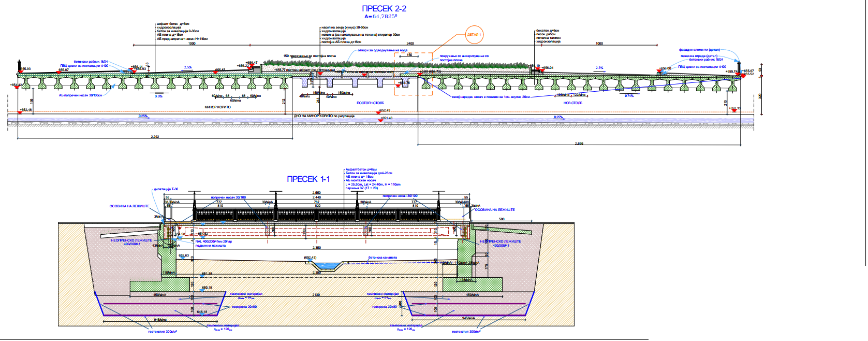Image resolution: width=868 pixels, height=341 pixels.
Task: Select the orange ДЕТАЛ-1 callout circle
Action: click(x=474, y=35)
